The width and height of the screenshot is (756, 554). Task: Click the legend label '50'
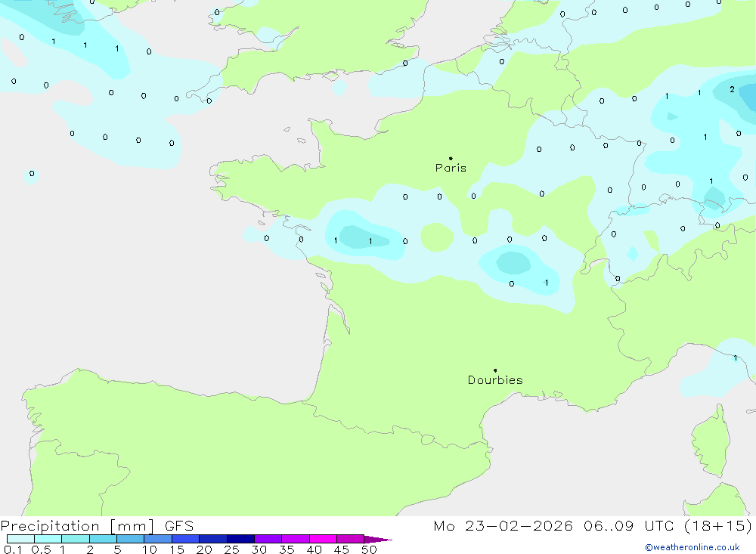click(370, 549)
